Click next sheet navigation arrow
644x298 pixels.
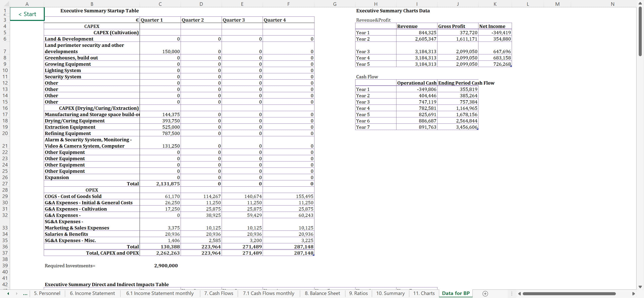coord(17,293)
